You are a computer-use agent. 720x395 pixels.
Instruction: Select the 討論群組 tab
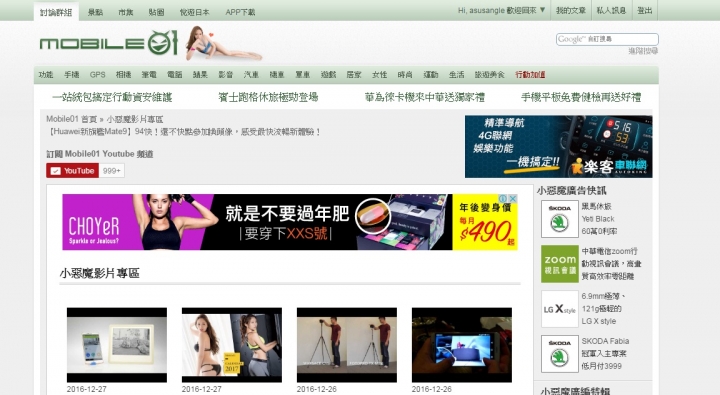(56, 12)
